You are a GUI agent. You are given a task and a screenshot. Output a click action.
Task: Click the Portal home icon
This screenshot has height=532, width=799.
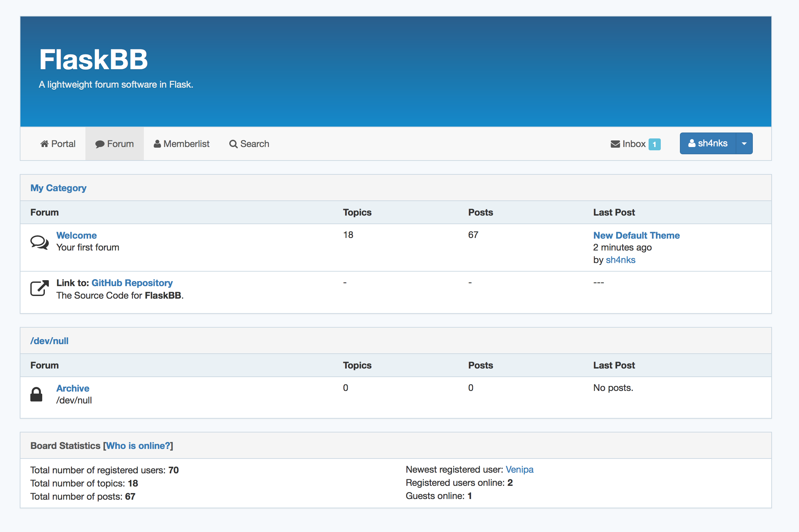pyautogui.click(x=44, y=144)
